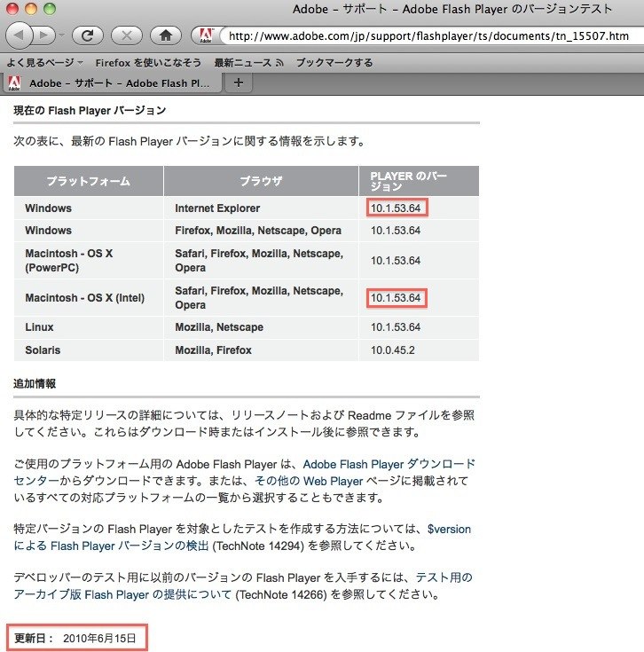
Task: Go back with the Back arrow button
Action: 20,35
